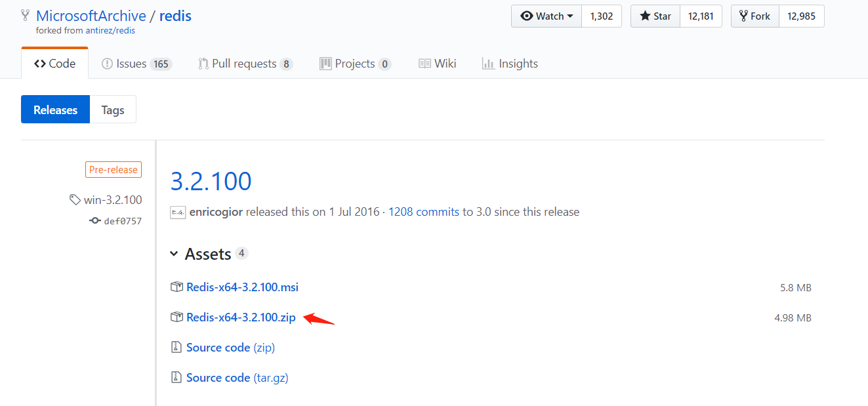
Task: Open the 3.2.100 release title
Action: tap(211, 181)
